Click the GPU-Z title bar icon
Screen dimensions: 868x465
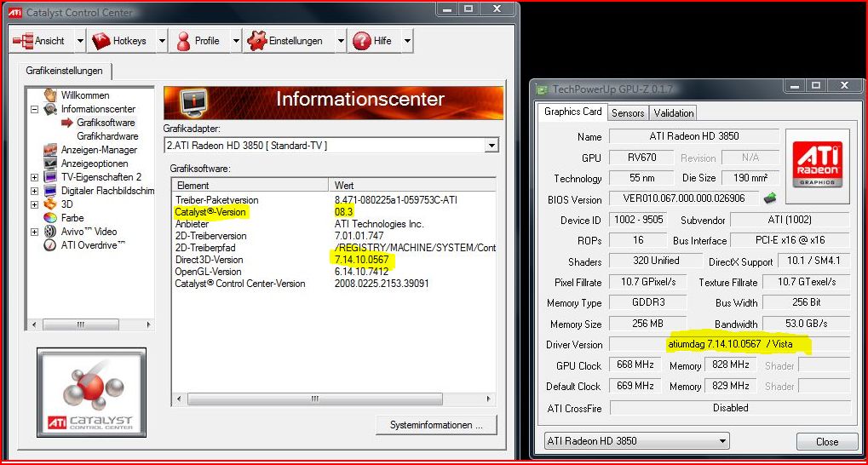543,89
